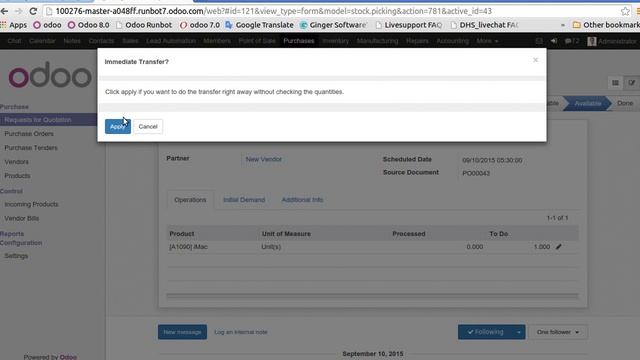The width and height of the screenshot is (640, 360).
Task: Open the Administrator user menu
Action: tap(612, 41)
